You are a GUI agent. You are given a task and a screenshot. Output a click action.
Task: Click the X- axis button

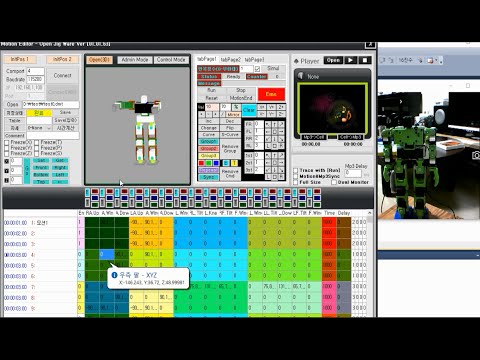[x=261, y=114]
